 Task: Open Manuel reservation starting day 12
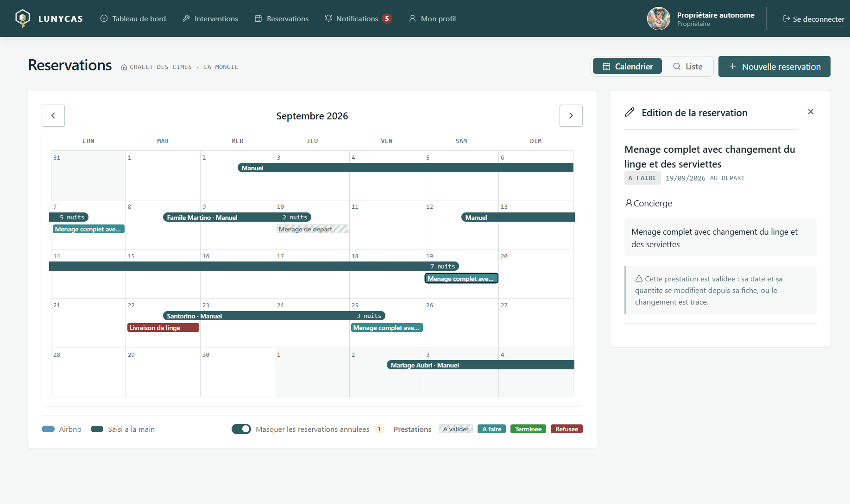pyautogui.click(x=518, y=217)
